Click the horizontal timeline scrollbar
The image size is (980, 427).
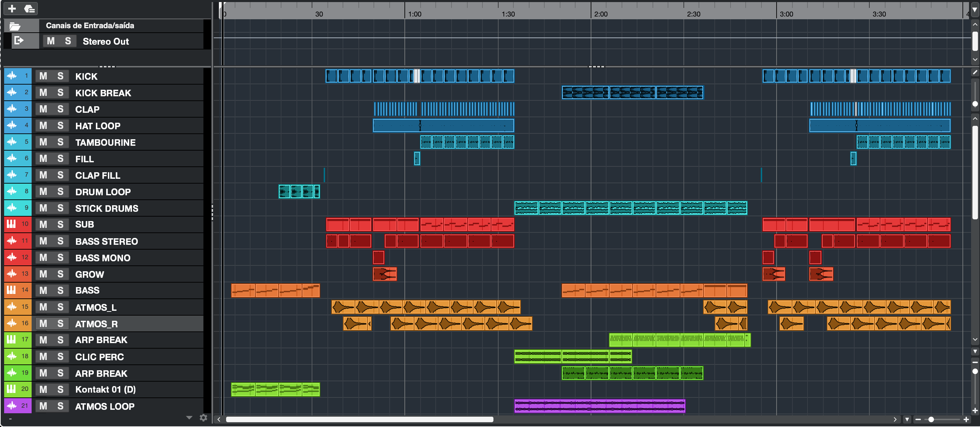359,419
